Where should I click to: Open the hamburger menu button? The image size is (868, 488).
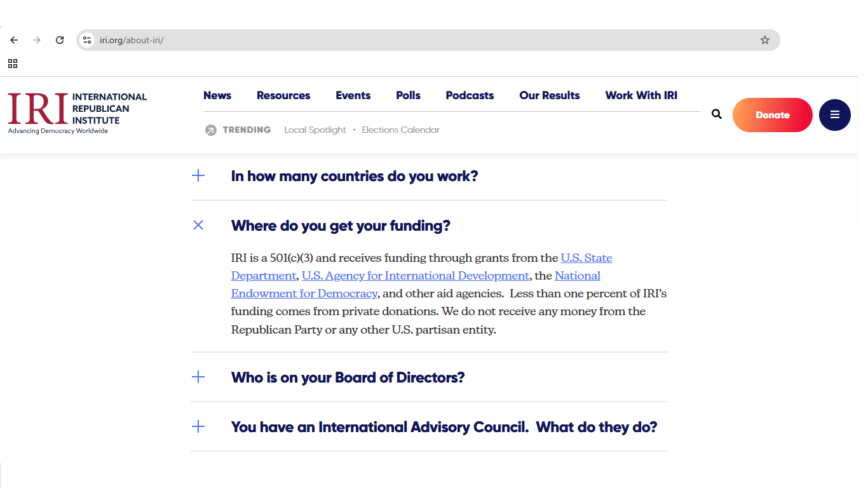(x=834, y=115)
